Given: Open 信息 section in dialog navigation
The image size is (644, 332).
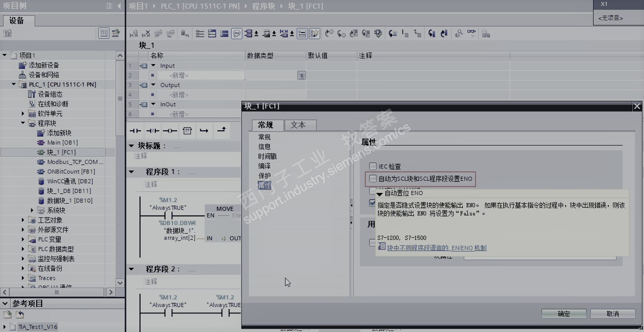Looking at the screenshot, I should [264, 146].
